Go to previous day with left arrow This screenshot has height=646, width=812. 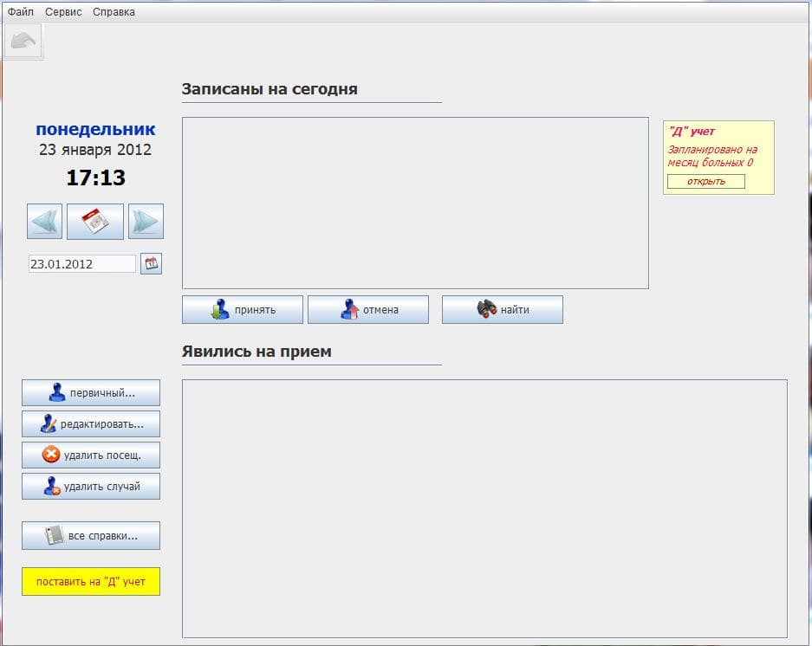[44, 222]
